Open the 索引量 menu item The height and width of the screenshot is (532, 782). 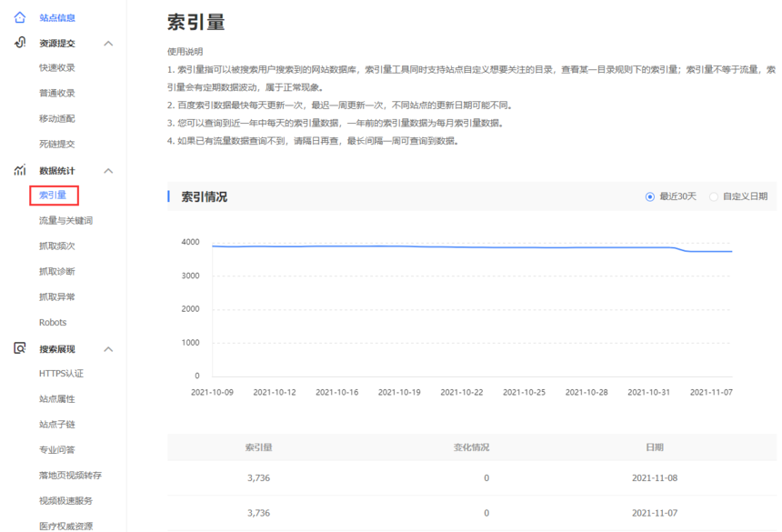point(53,195)
